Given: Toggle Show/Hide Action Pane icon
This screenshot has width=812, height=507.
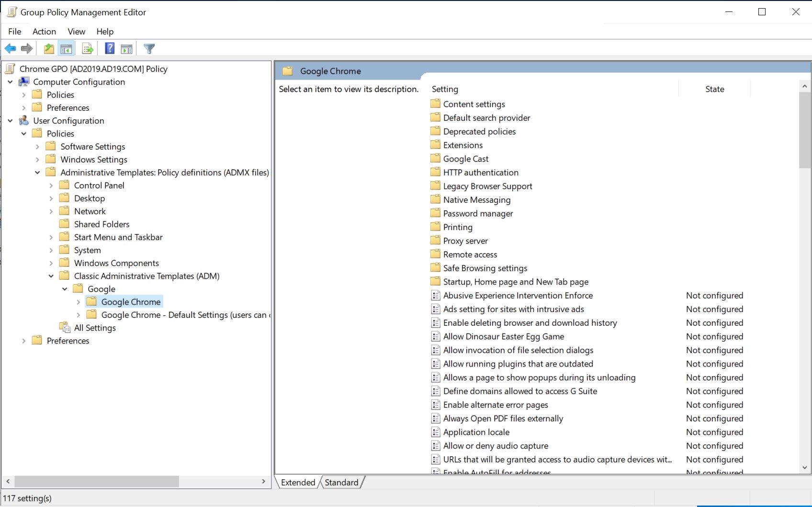Looking at the screenshot, I should pos(126,48).
